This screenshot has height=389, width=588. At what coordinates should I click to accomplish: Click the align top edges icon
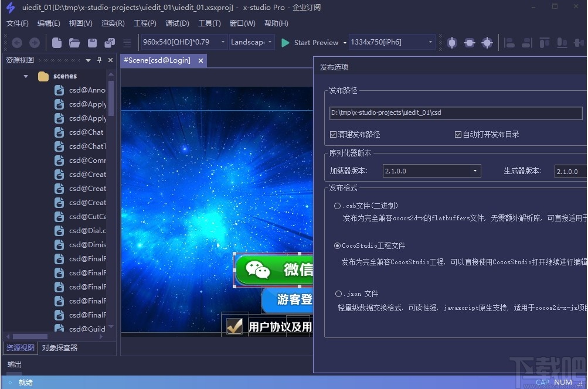pos(544,42)
